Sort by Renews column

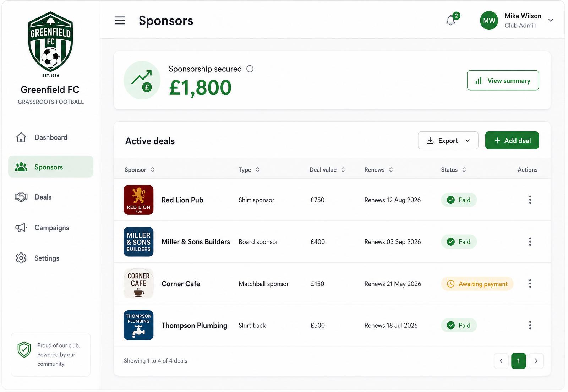(379, 170)
